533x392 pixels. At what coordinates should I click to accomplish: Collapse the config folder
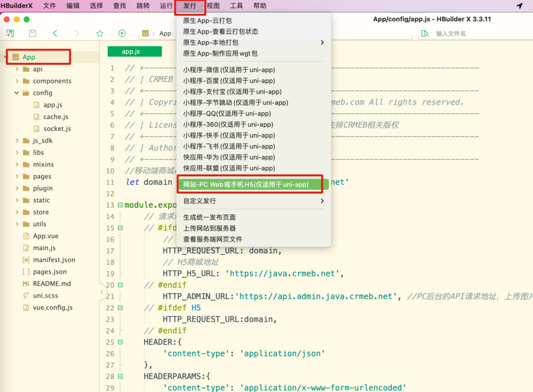pos(16,93)
